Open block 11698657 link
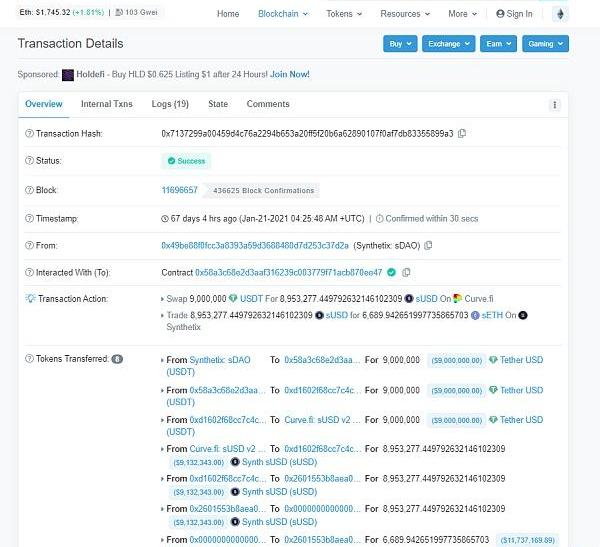Viewport: 600px width, 547px height. [x=180, y=190]
